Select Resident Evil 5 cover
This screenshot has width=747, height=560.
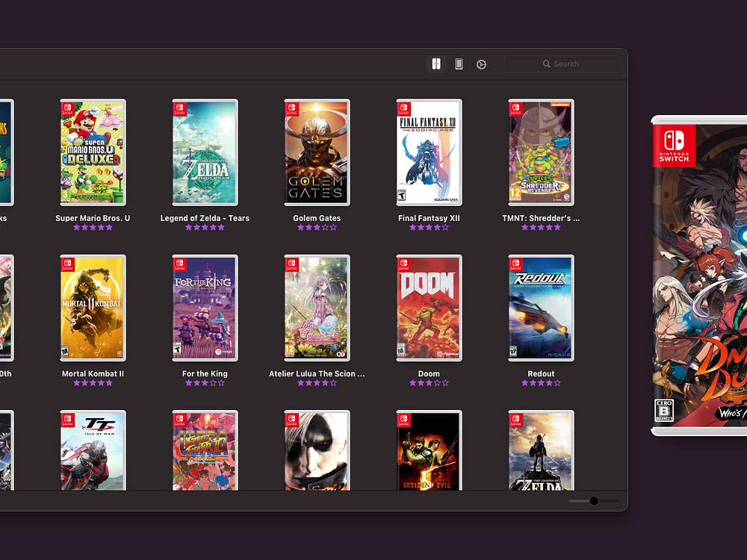click(x=429, y=450)
